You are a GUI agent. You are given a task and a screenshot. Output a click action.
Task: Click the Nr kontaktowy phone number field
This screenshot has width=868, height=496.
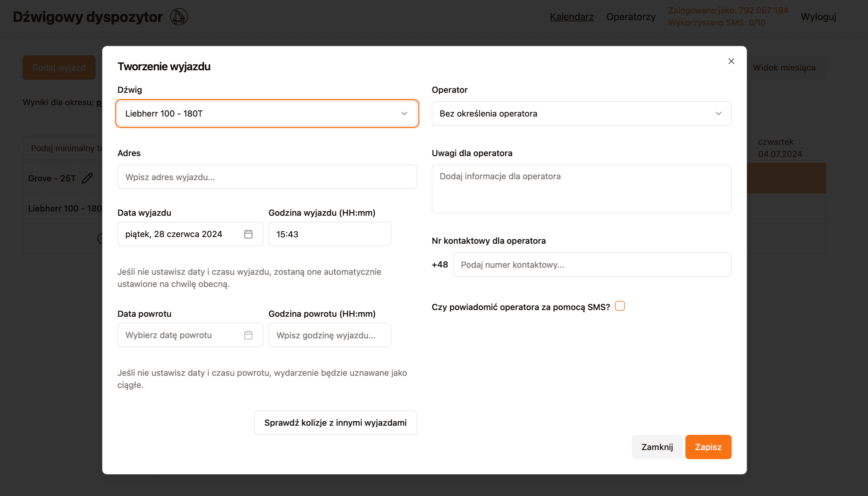(592, 264)
